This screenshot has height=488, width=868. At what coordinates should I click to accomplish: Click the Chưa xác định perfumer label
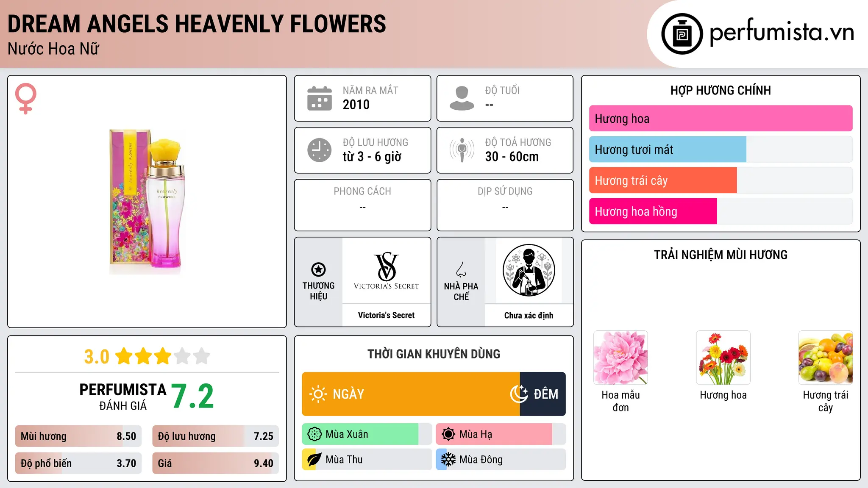(529, 315)
